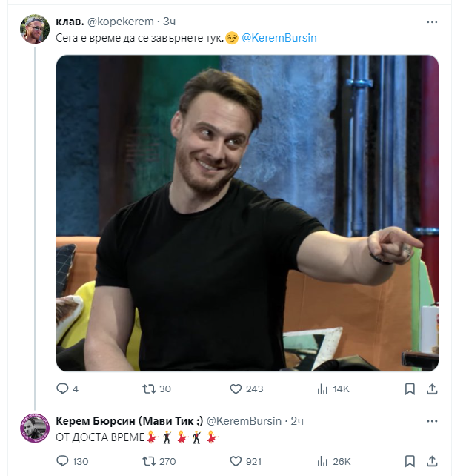
Task: Share Kerem Bursin's reply tweet
Action: [x=431, y=461]
